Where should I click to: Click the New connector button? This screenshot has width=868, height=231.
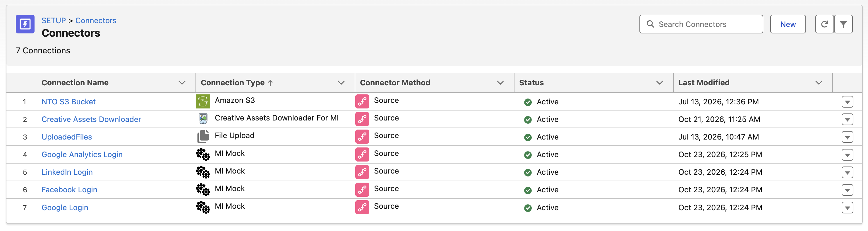click(788, 24)
